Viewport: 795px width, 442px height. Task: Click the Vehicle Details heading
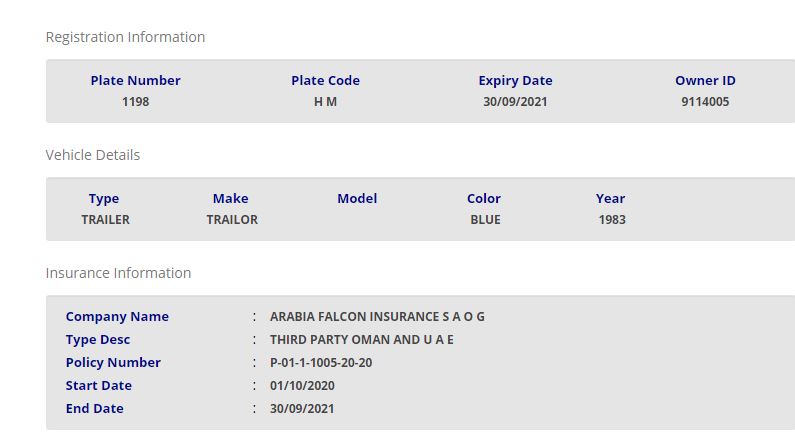click(93, 155)
